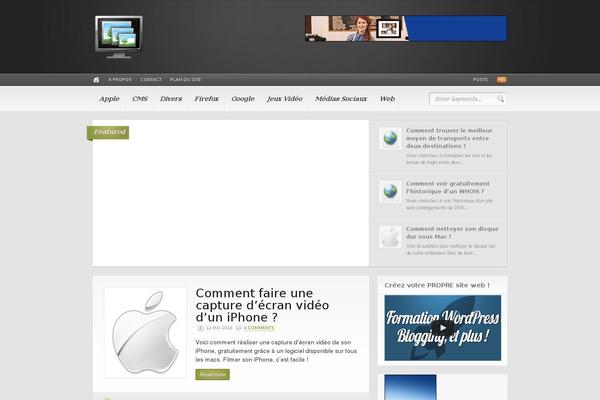The height and width of the screenshot is (400, 600).
Task: Go to the home icon in navbar
Action: [96, 80]
